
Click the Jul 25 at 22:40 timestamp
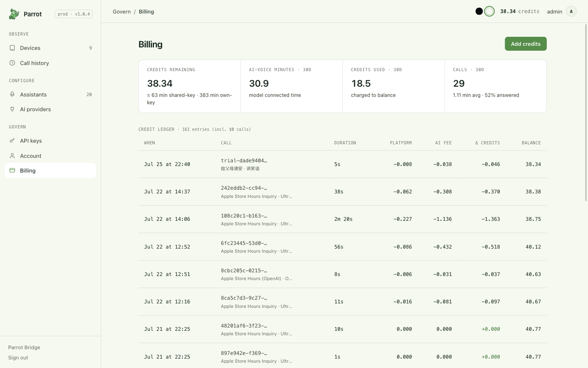click(167, 164)
